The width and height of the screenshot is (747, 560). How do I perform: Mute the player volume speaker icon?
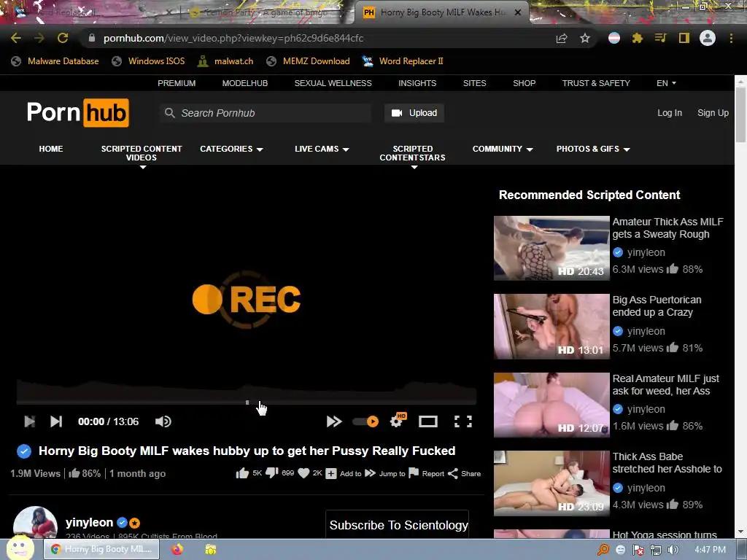click(163, 421)
